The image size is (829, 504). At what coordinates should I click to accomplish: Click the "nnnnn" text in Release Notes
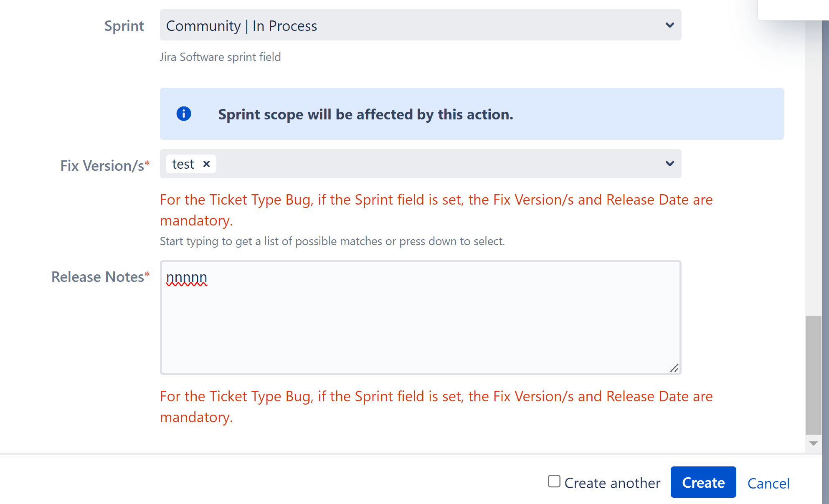click(186, 277)
